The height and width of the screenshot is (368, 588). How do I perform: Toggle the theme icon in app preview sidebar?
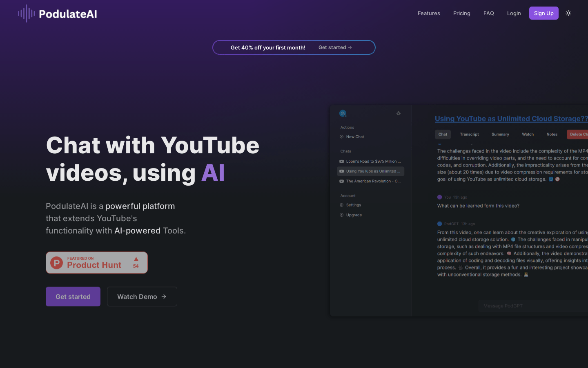click(399, 113)
